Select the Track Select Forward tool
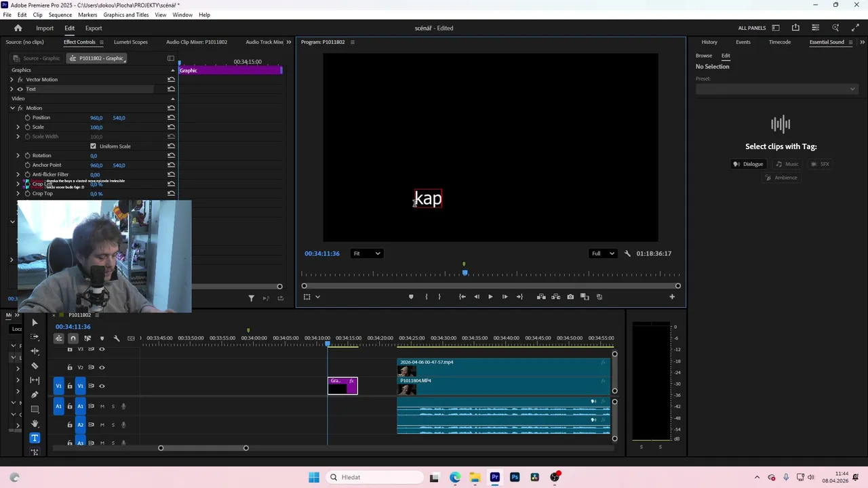 (x=35, y=337)
